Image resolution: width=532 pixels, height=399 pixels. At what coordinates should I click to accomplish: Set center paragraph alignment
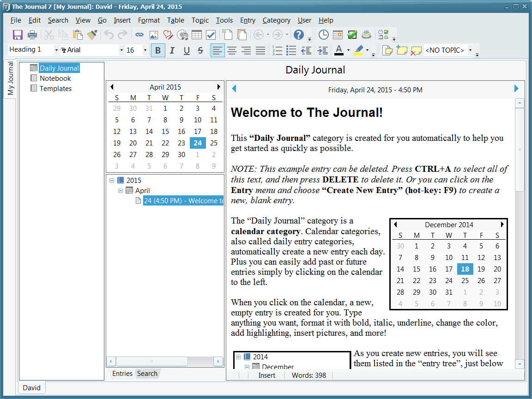pos(232,50)
